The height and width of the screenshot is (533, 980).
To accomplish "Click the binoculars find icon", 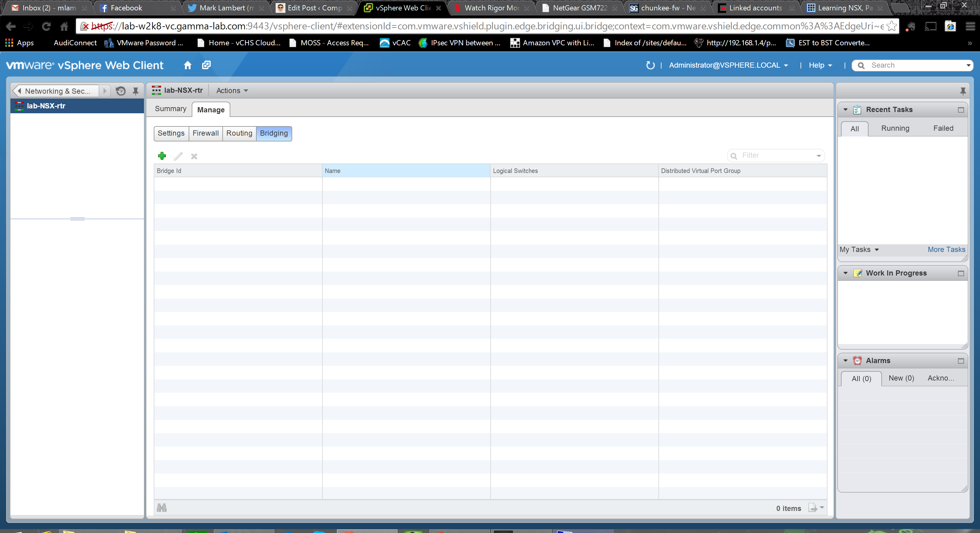I will pos(162,508).
